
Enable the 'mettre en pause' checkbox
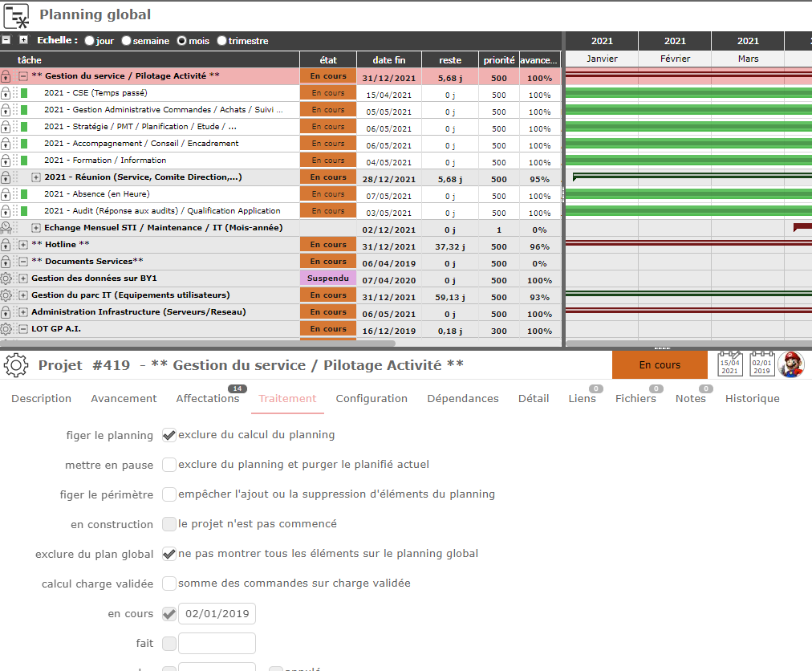click(x=169, y=465)
